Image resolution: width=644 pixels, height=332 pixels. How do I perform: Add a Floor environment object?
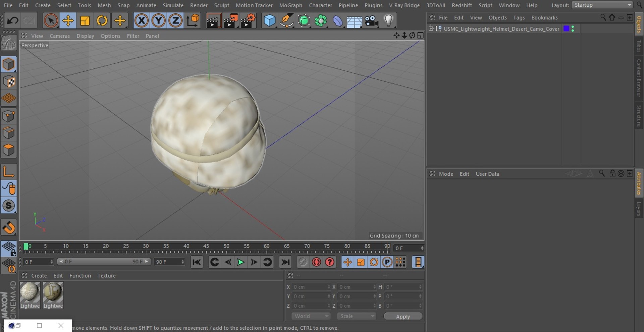coord(354,21)
